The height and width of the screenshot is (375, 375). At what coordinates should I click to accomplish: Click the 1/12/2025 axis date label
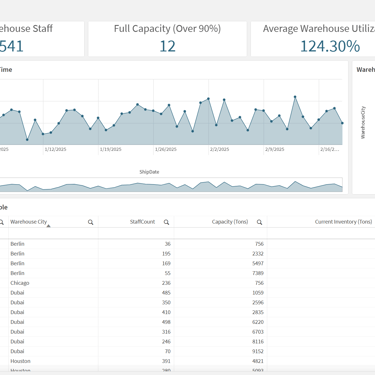tap(55, 149)
